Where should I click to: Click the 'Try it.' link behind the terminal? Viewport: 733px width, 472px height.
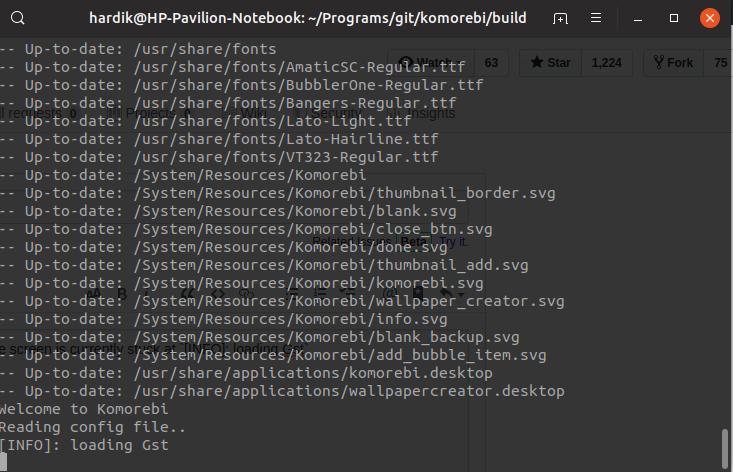pyautogui.click(x=453, y=242)
